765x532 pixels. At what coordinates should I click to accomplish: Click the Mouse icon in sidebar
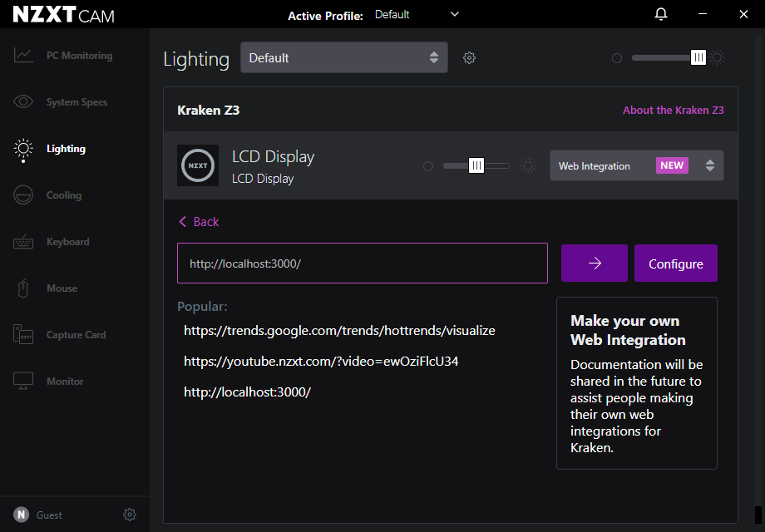(x=23, y=288)
